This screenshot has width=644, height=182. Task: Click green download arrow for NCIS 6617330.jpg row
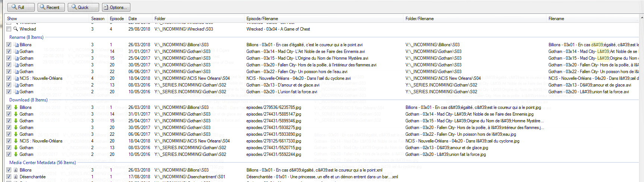pos(16,141)
